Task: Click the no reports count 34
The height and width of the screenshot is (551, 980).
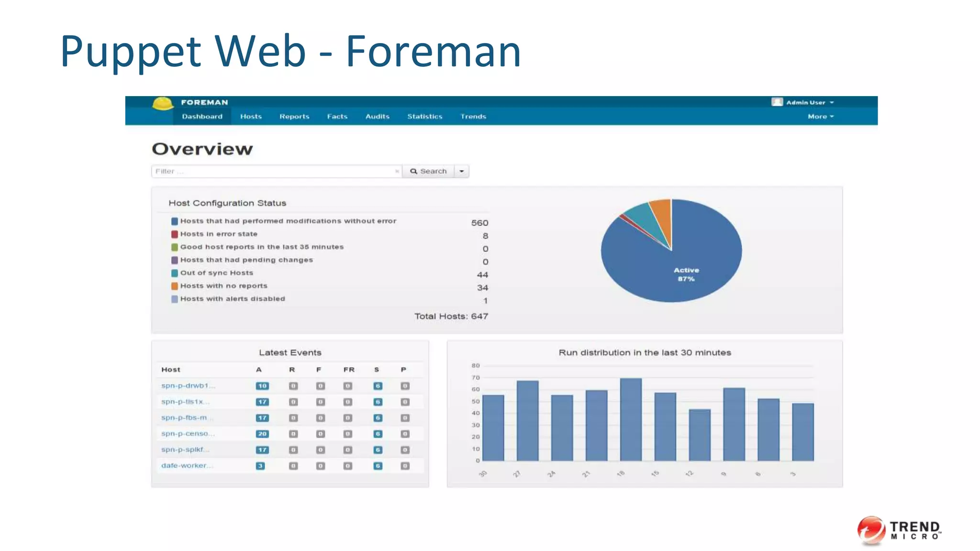Action: coord(482,288)
